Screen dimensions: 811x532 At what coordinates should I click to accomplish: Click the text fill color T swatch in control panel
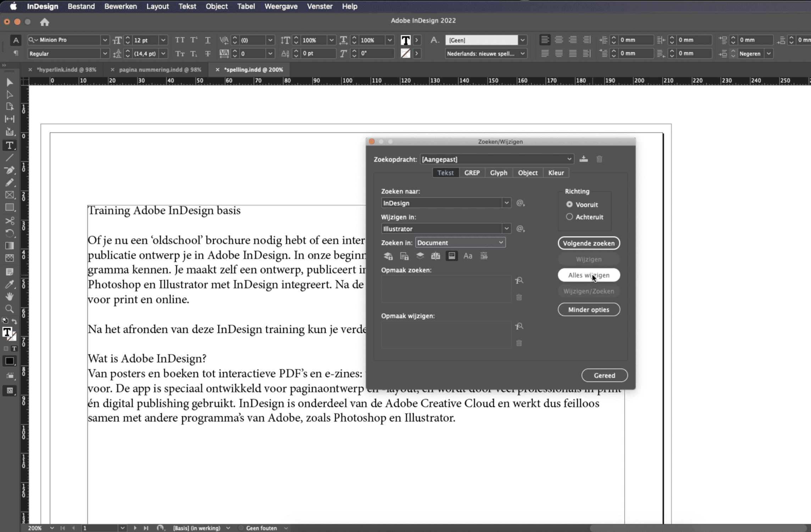[x=405, y=40]
